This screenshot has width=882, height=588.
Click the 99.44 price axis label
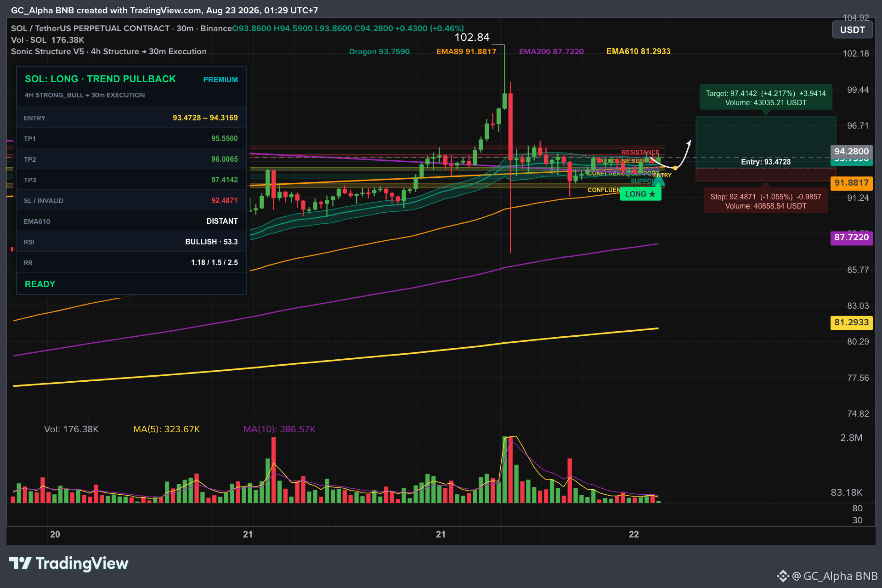(x=858, y=90)
